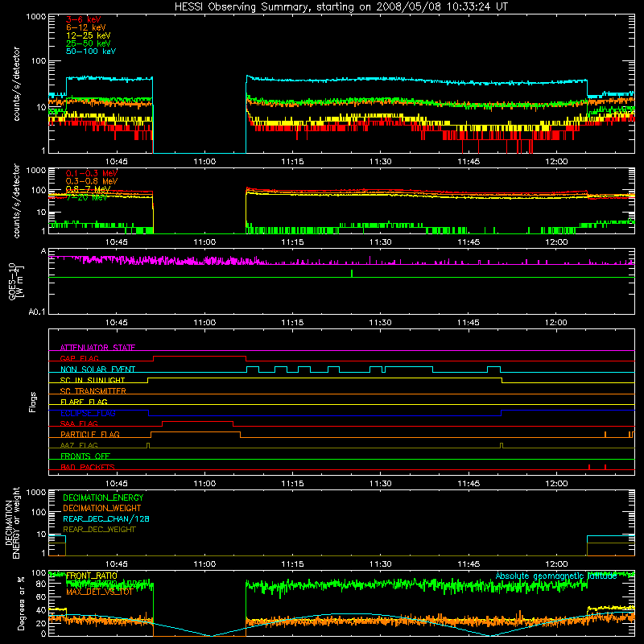Select the green FRONTS_OFF label
This screenshot has height=644, width=644.
[85, 456]
